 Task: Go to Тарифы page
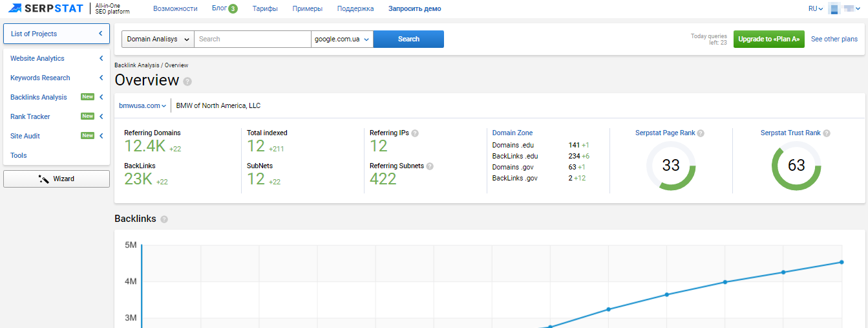pos(265,8)
